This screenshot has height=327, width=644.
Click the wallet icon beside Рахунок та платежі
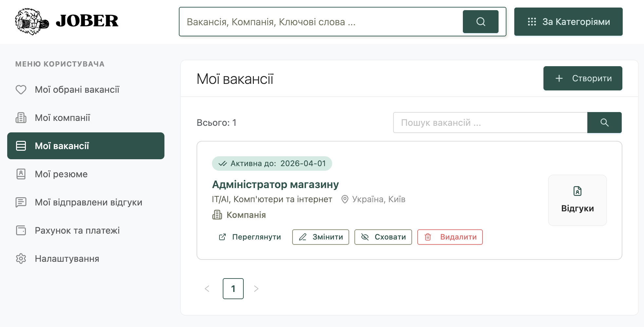21,230
